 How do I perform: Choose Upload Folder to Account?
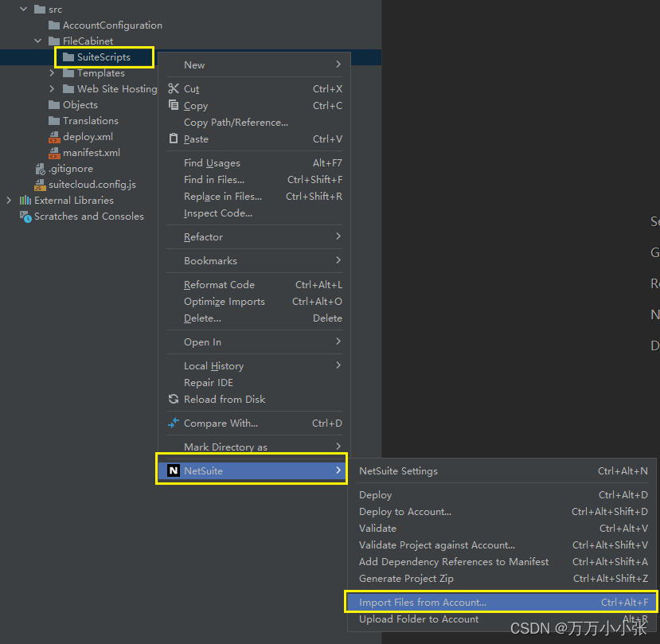[x=501, y=619]
